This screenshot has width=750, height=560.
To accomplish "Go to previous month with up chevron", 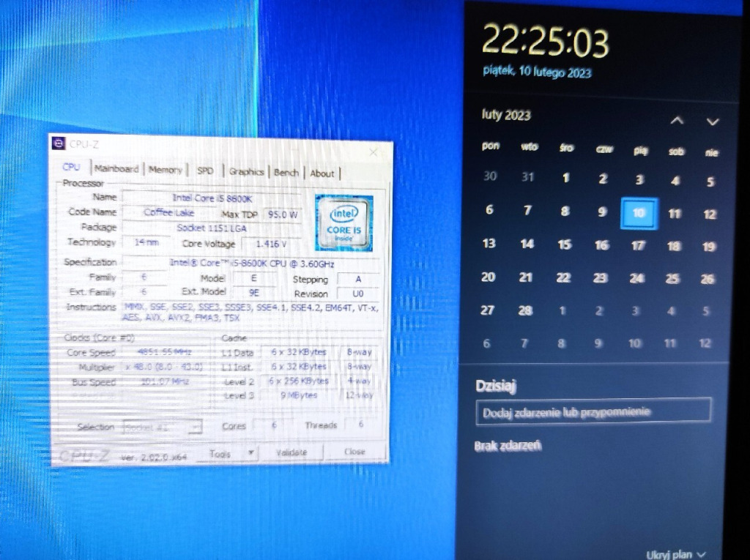I will click(x=676, y=121).
